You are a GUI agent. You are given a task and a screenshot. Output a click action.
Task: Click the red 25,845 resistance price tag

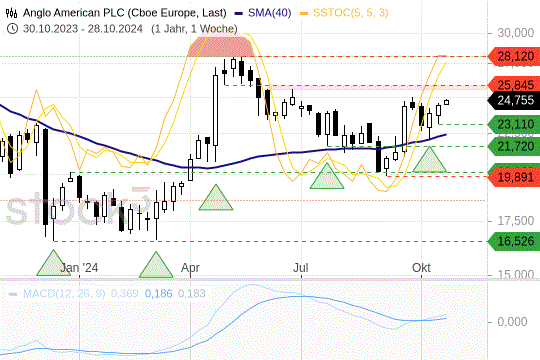click(x=515, y=84)
